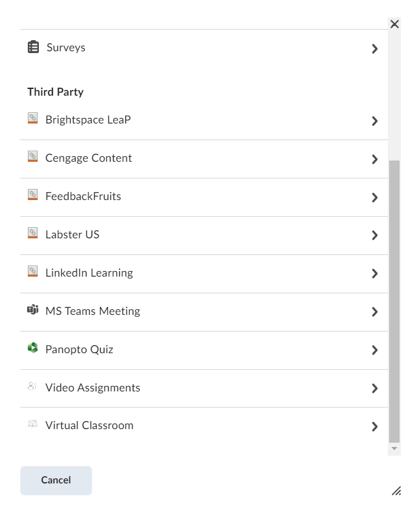Image resolution: width=420 pixels, height=510 pixels.
Task: Click the Labster US external link icon
Action: [33, 235]
